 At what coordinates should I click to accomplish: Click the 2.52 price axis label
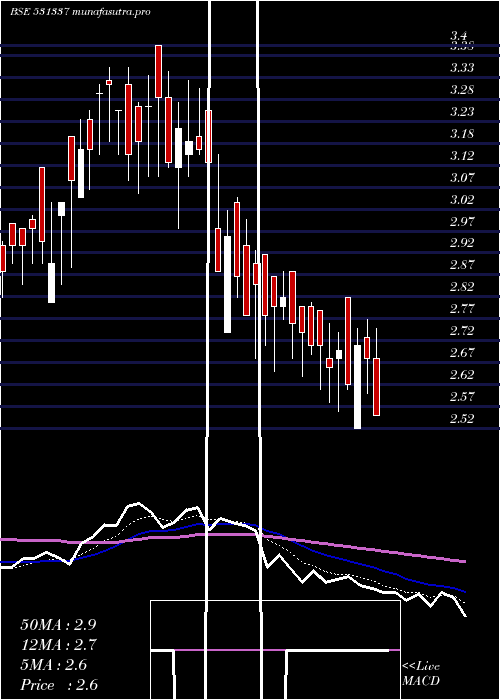(x=462, y=419)
